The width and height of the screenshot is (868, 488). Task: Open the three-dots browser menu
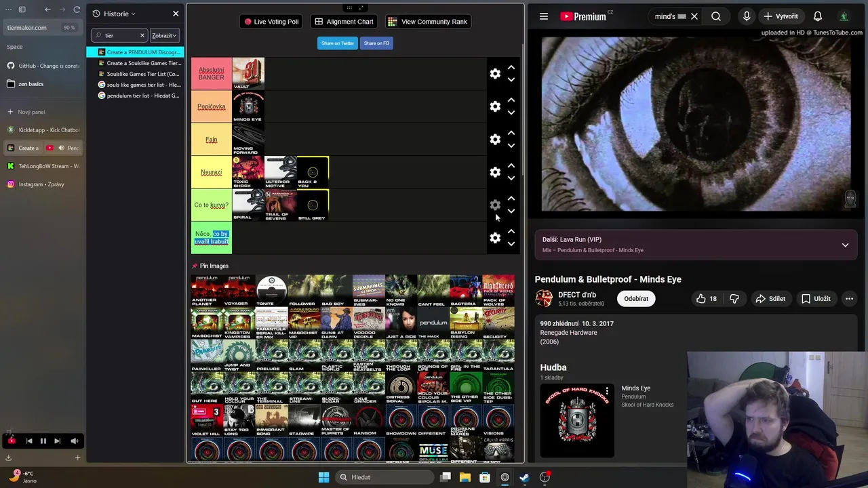click(x=7, y=9)
